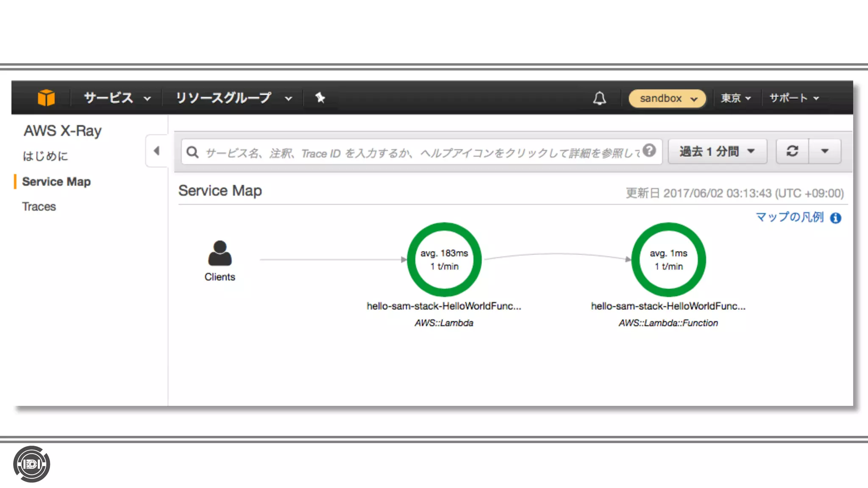Collapse the sidebar with the left arrow
The image size is (868, 488).
pyautogui.click(x=157, y=151)
